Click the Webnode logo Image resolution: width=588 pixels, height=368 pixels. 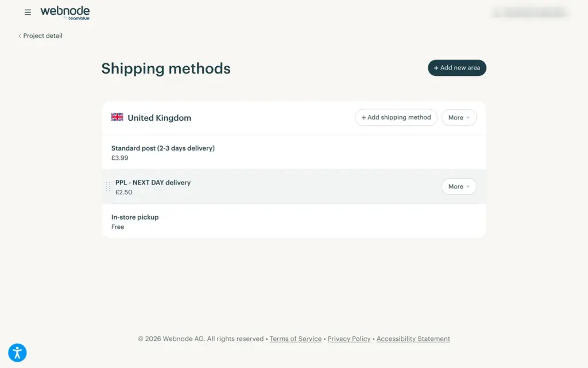[x=65, y=13]
